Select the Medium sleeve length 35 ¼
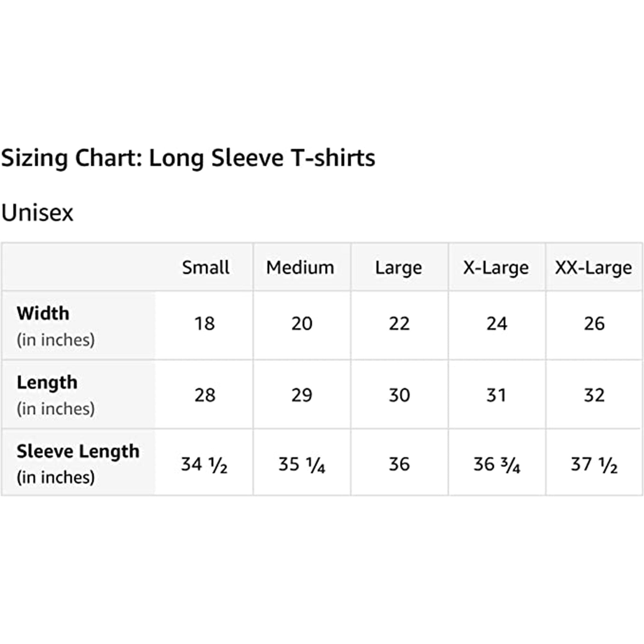Image resolution: width=644 pixels, height=644 pixels. click(302, 465)
